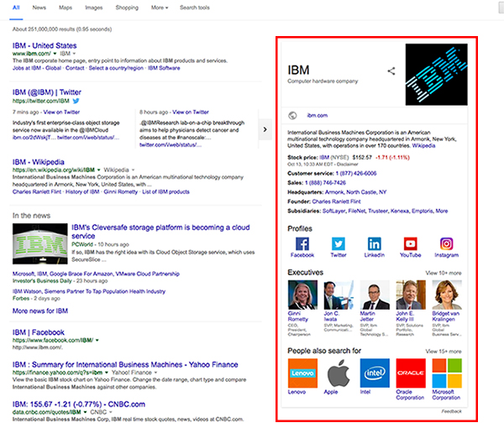Click Jon C. Iwata's photo
Screen dimensions: 504x428
point(339,295)
